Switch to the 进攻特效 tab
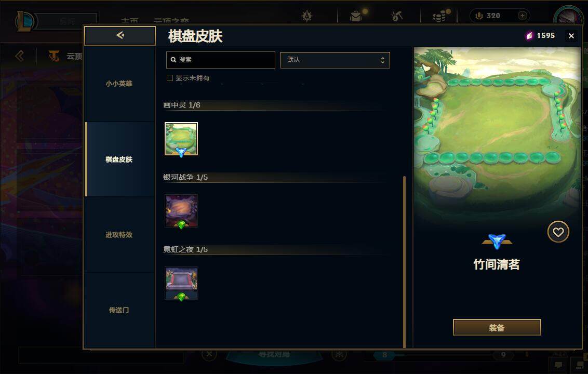 pyautogui.click(x=119, y=235)
